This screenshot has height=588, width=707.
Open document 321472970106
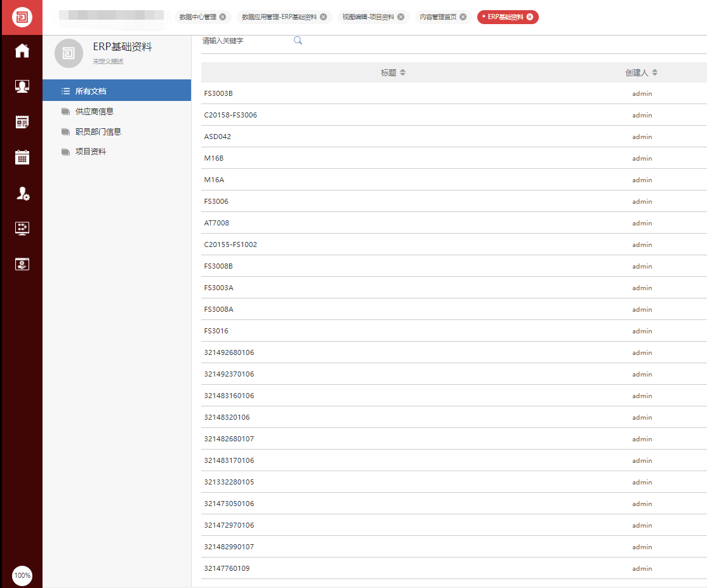tap(229, 525)
